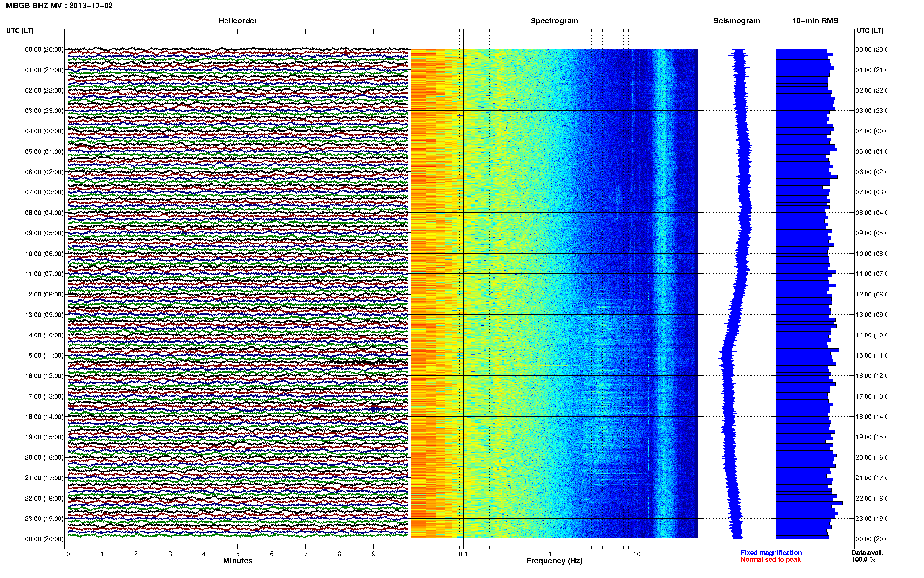Viewport: 924px width, 578px height.
Task: Click the 0.1 frequency tick label
Action: 463,554
